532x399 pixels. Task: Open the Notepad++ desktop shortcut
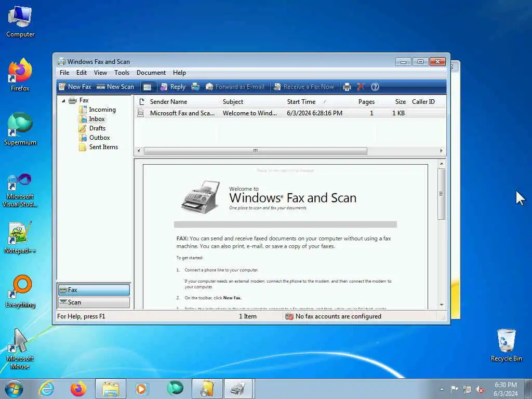[x=20, y=237]
